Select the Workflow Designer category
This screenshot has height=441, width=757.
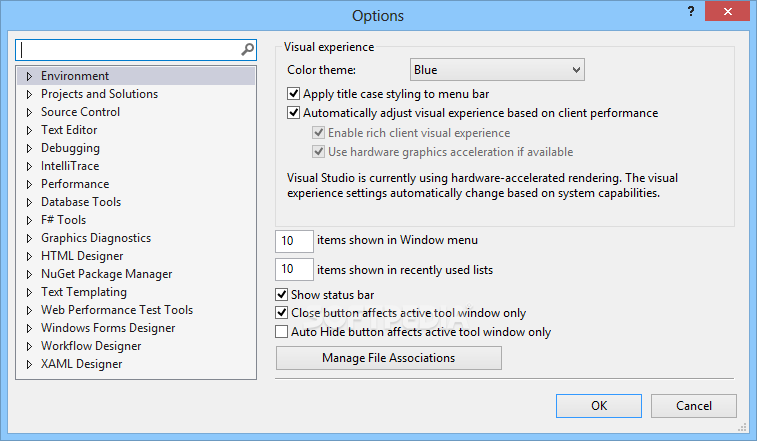click(x=91, y=345)
